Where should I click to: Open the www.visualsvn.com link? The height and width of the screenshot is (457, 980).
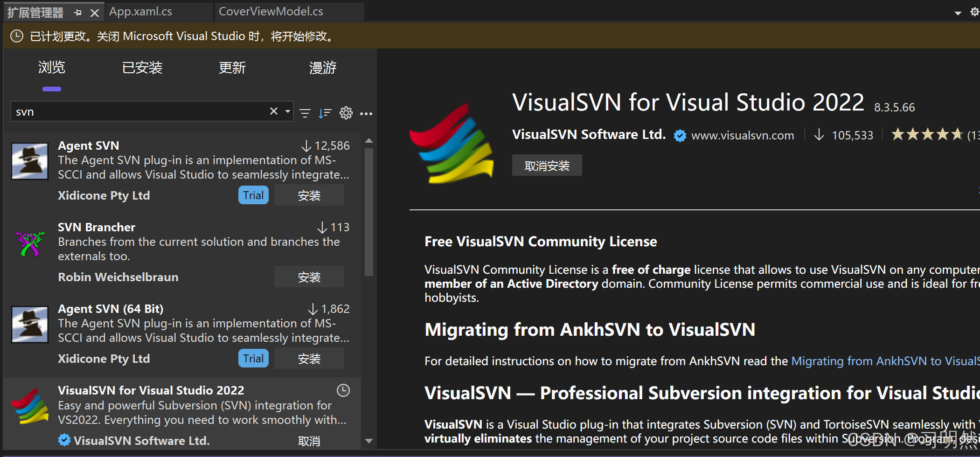(x=742, y=135)
